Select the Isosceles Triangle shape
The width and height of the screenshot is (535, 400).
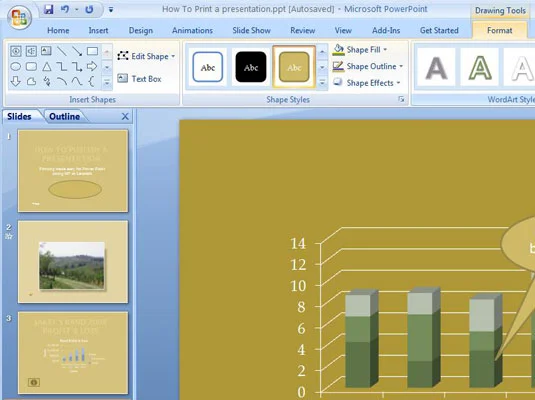pos(46,66)
